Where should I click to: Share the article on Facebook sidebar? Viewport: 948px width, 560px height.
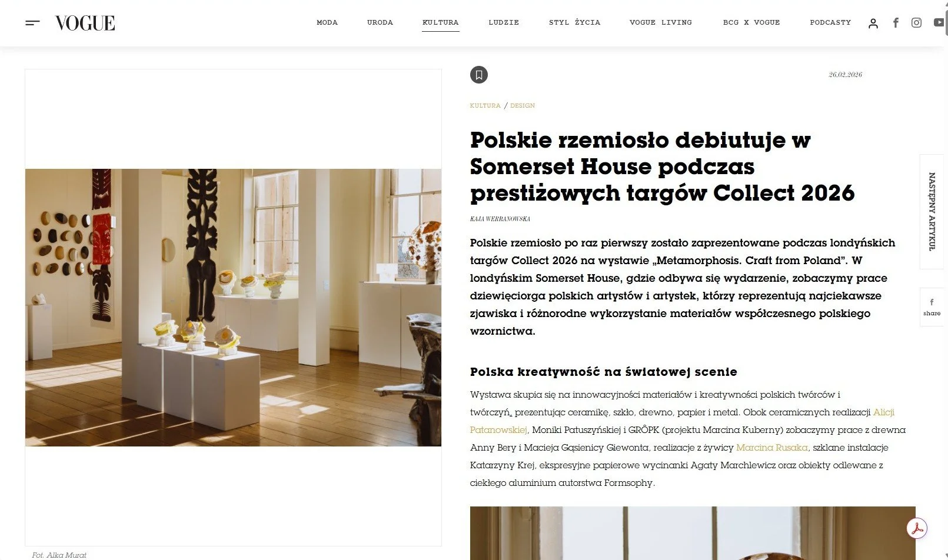[x=932, y=307]
